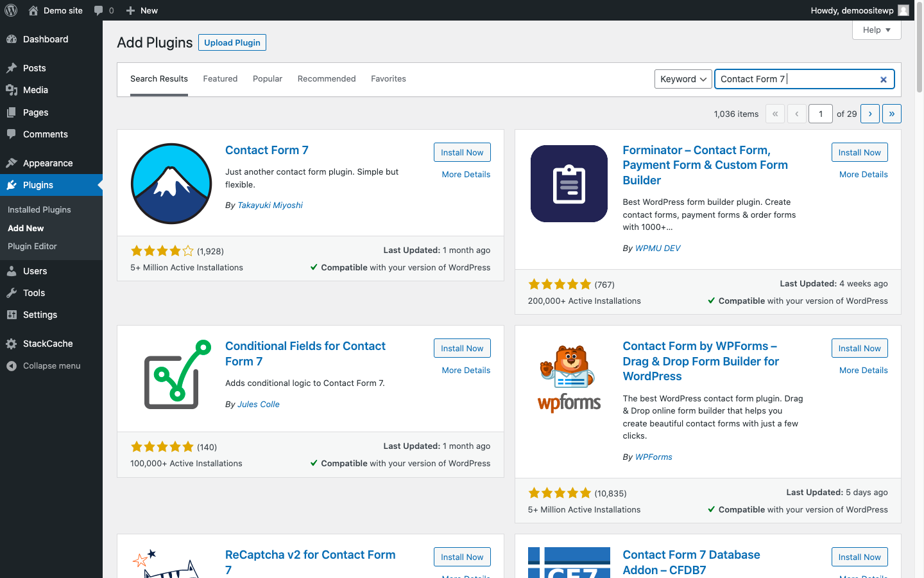924x578 pixels.
Task: Click the Upload Plugin button
Action: (x=232, y=42)
